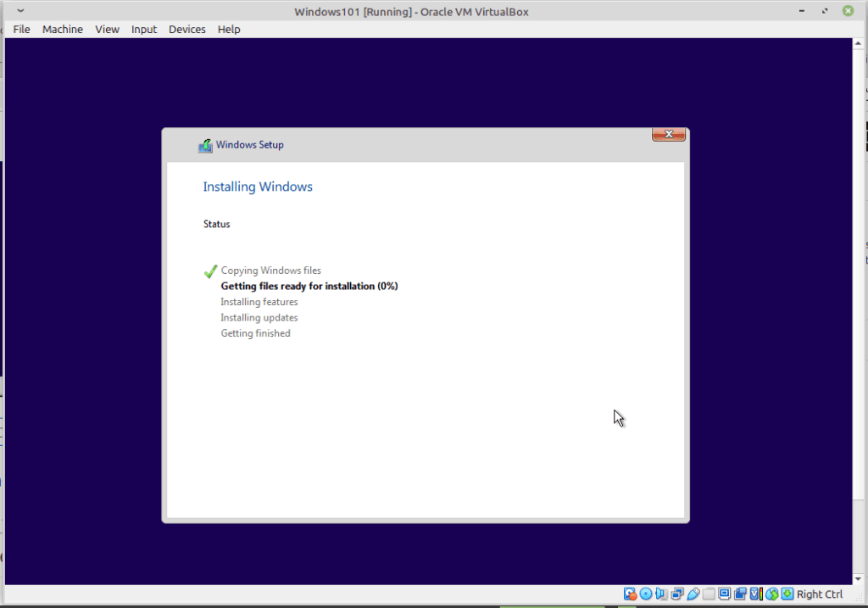Click the Windows Setup title icon
The height and width of the screenshot is (608, 868).
pyautogui.click(x=205, y=145)
